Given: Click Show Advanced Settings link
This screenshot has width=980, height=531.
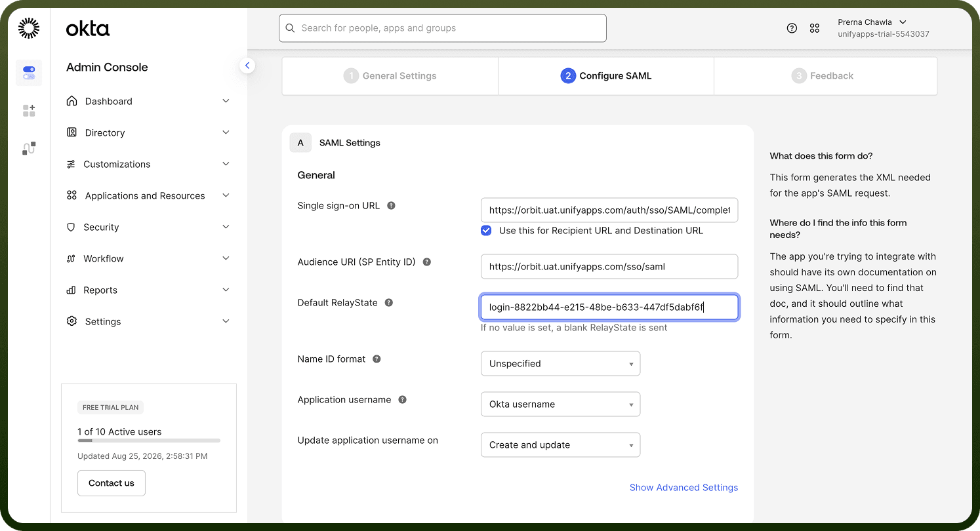Looking at the screenshot, I should tap(684, 488).
